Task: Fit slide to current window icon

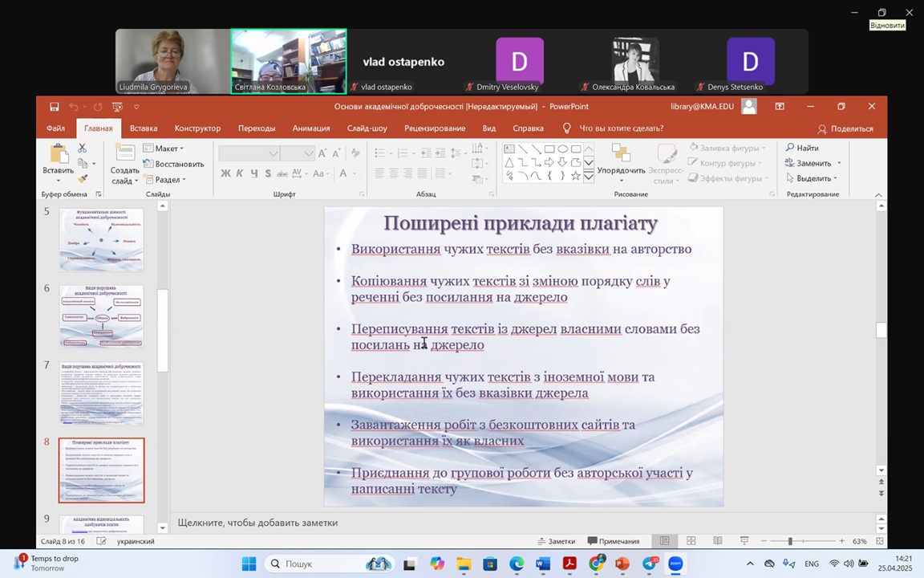Action: pyautogui.click(x=880, y=541)
